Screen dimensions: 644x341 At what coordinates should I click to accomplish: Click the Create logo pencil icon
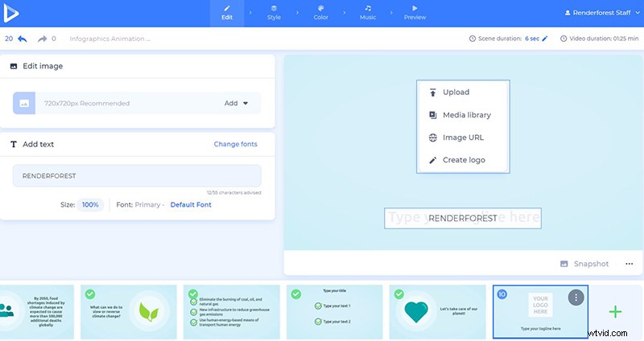[x=432, y=160]
